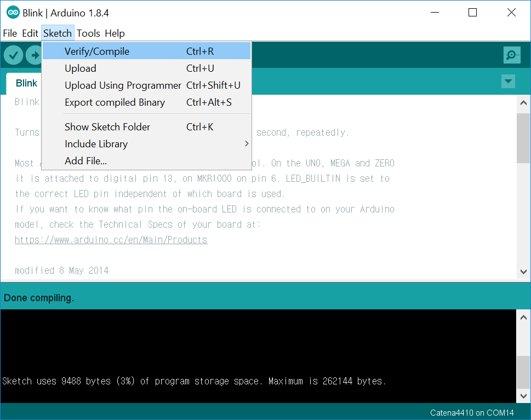Choose Show Sketch Folder
531x420 pixels.
(x=147, y=127)
